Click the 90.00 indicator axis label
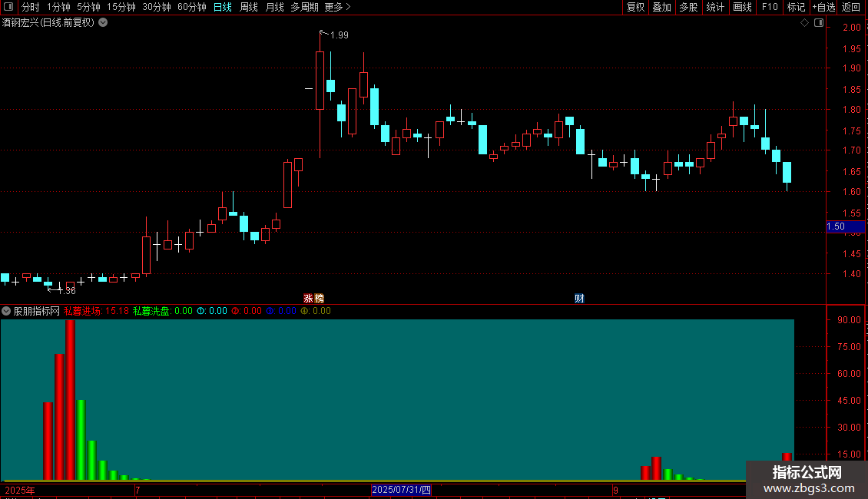Screen dimensions: 868x499 [x=849, y=320]
